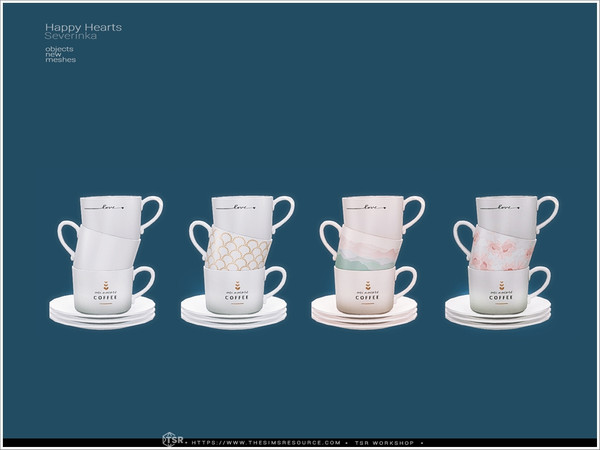Select the gold scallop pattern cup stack
Image resolution: width=600 pixels, height=450 pixels.
tap(238, 262)
